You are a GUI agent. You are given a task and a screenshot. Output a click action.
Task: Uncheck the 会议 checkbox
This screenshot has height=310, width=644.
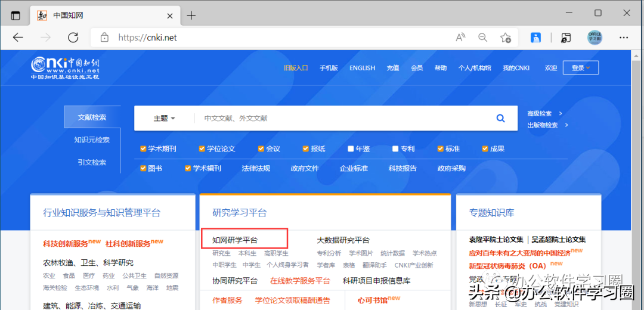pos(261,149)
